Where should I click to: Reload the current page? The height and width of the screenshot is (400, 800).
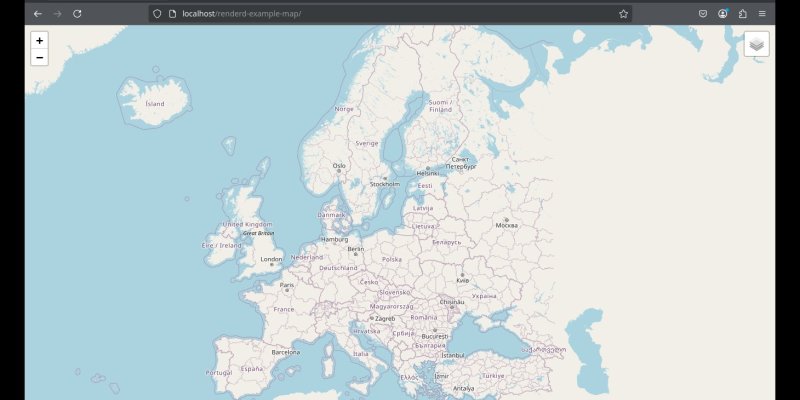click(x=78, y=14)
